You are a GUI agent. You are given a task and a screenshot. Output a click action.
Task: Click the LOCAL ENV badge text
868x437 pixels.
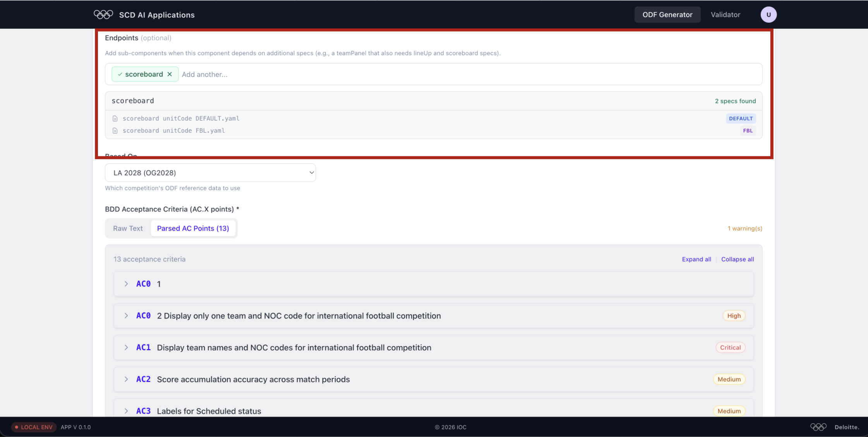(37, 427)
